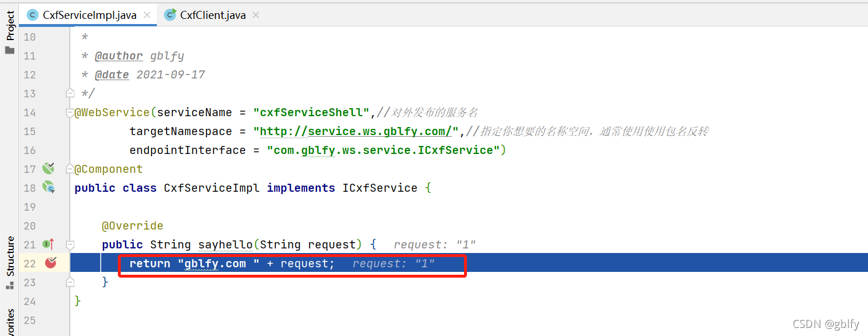Click the Project folder icon in the sidebar
The image size is (868, 336).
[x=9, y=50]
